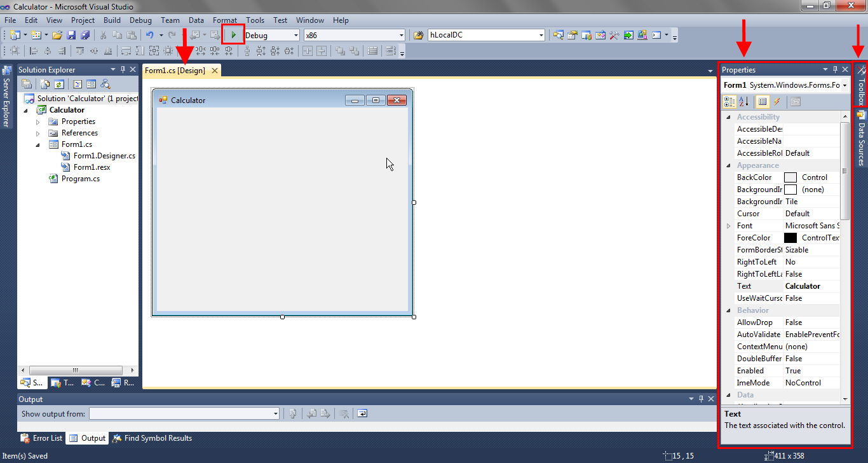Click the Start Debugging green arrow
This screenshot has width=868, height=463.
233,35
